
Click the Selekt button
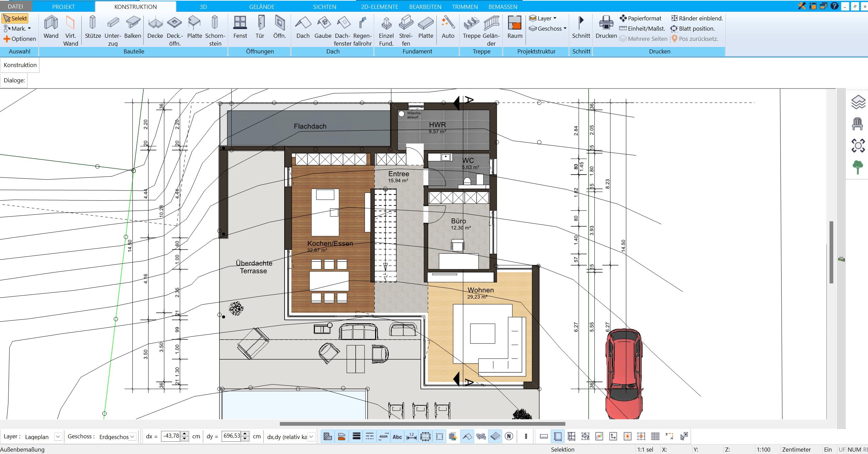coord(15,18)
